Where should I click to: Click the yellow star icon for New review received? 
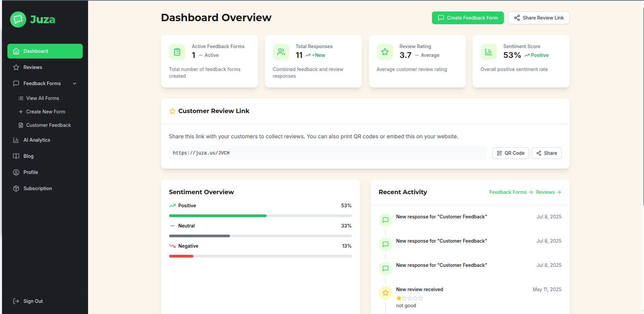pos(386,293)
